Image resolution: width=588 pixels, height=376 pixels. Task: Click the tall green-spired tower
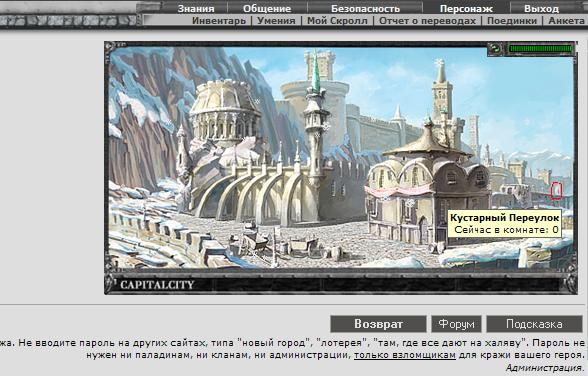point(316,116)
